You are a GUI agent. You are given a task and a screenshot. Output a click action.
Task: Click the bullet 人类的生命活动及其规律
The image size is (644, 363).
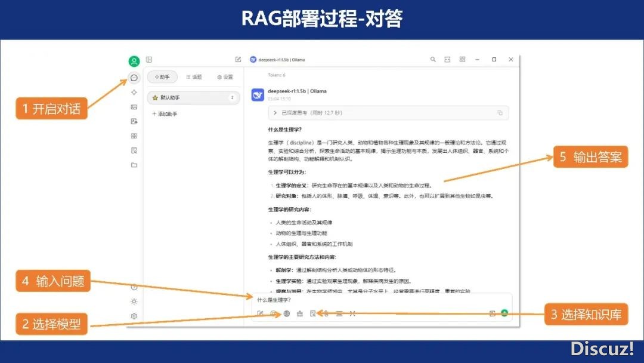[x=304, y=223]
